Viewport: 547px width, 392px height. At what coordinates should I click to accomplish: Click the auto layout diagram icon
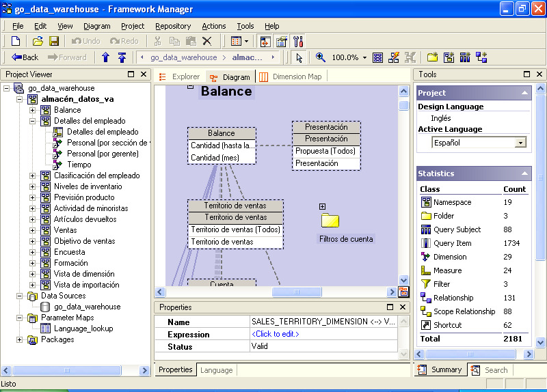(x=394, y=57)
